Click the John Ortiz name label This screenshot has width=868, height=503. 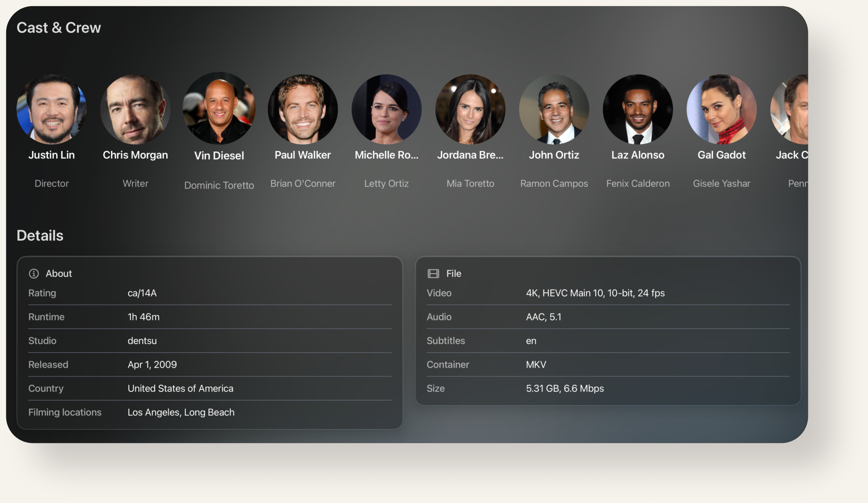(554, 155)
